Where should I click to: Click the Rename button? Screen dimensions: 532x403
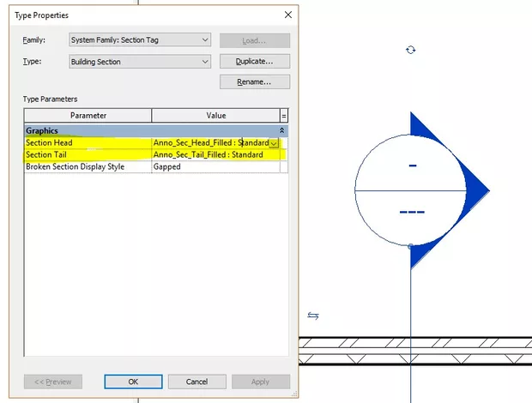[x=255, y=82]
